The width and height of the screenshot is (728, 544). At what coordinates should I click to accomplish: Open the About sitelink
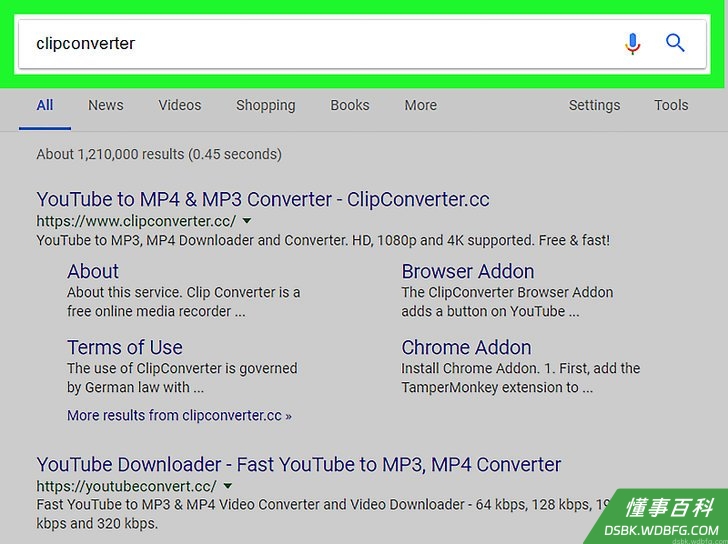click(x=93, y=272)
